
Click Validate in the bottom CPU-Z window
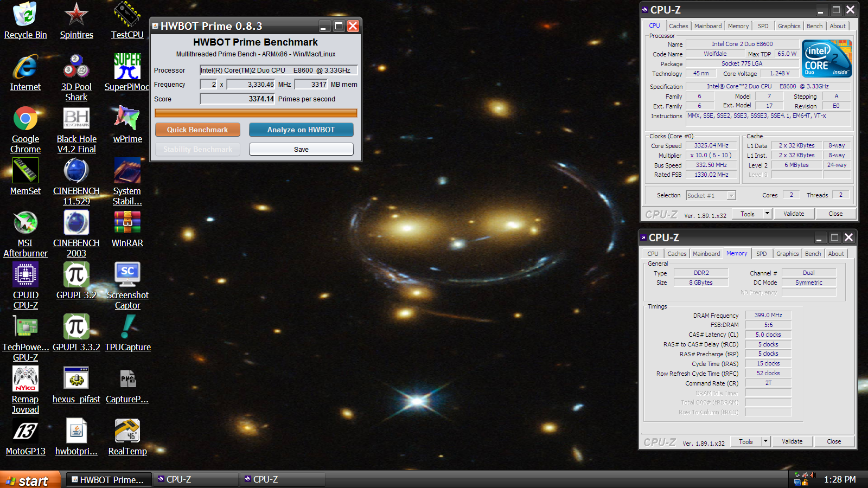[792, 441]
